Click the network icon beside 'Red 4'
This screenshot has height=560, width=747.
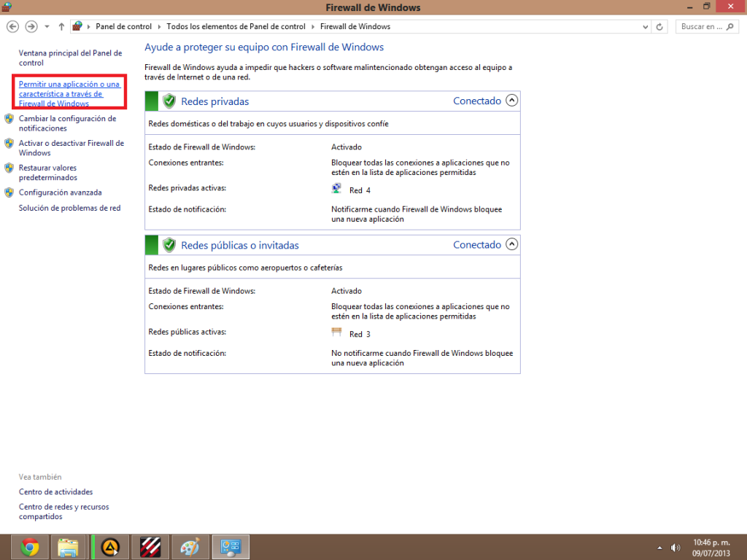336,189
